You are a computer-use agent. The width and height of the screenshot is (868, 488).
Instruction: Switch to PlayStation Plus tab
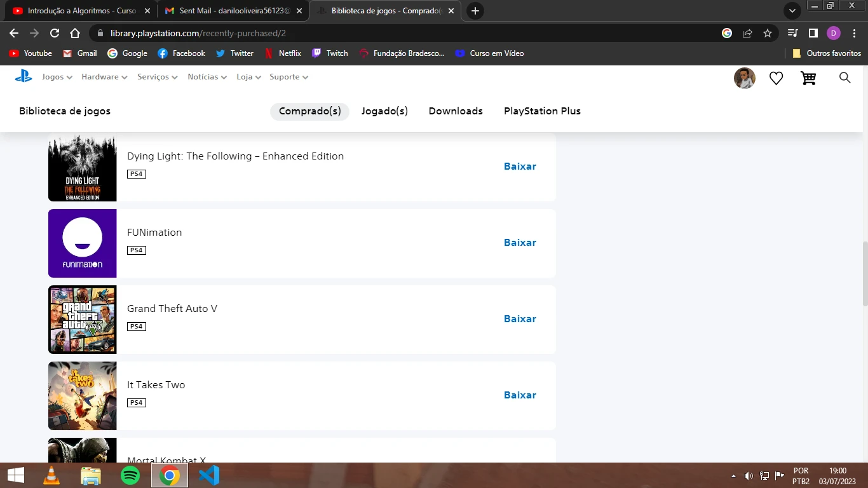[542, 111]
